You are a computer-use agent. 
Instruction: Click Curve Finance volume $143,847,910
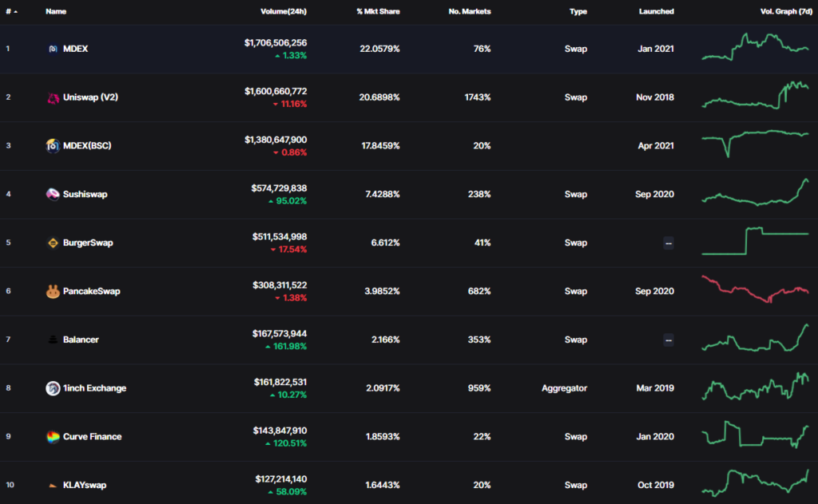(x=280, y=431)
